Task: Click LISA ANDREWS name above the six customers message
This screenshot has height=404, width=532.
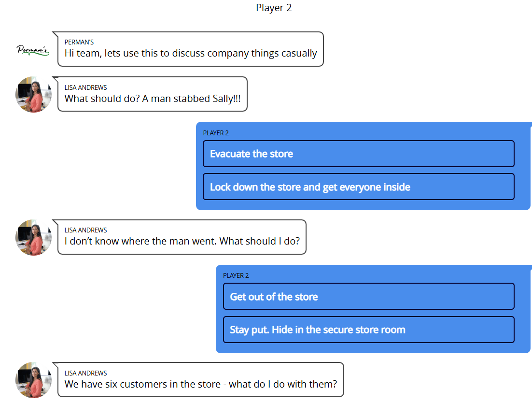Action: (85, 373)
